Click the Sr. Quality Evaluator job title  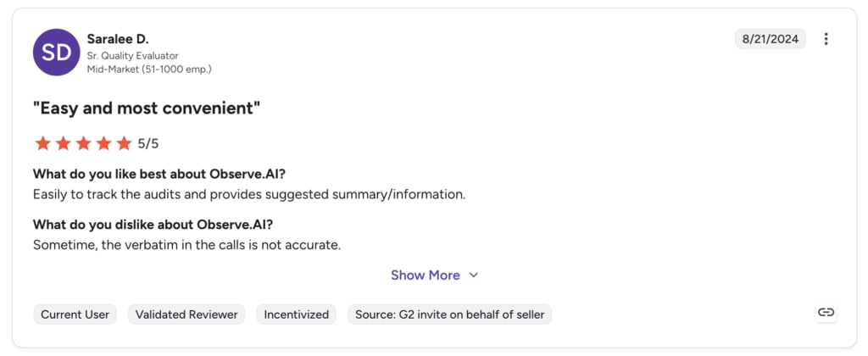click(133, 56)
